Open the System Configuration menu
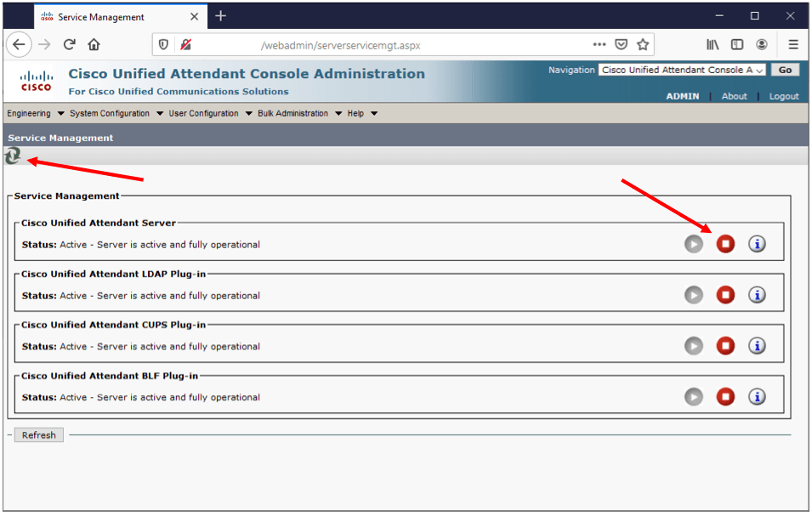This screenshot has width=812, height=516. pos(110,113)
